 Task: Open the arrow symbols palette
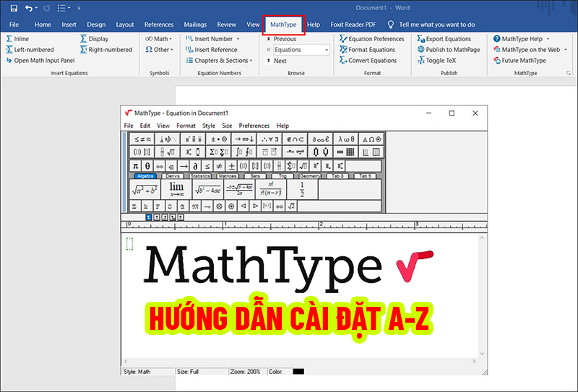[244, 139]
